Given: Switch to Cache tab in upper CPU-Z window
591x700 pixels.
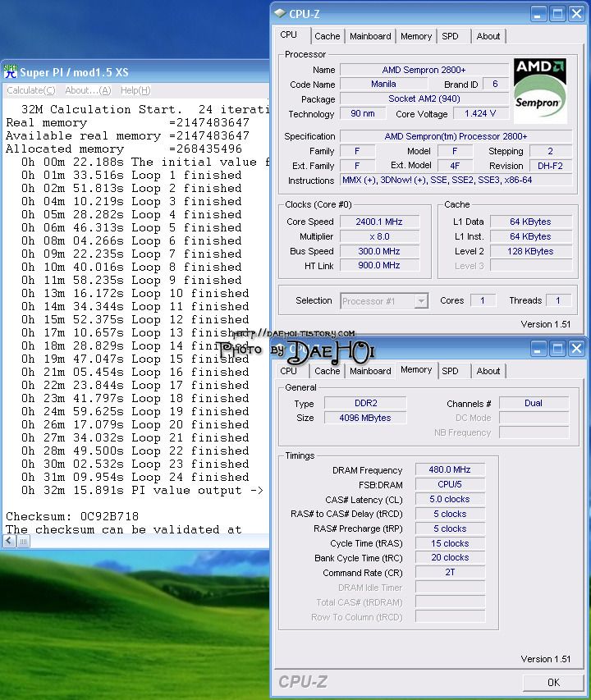Looking at the screenshot, I should coord(328,36).
